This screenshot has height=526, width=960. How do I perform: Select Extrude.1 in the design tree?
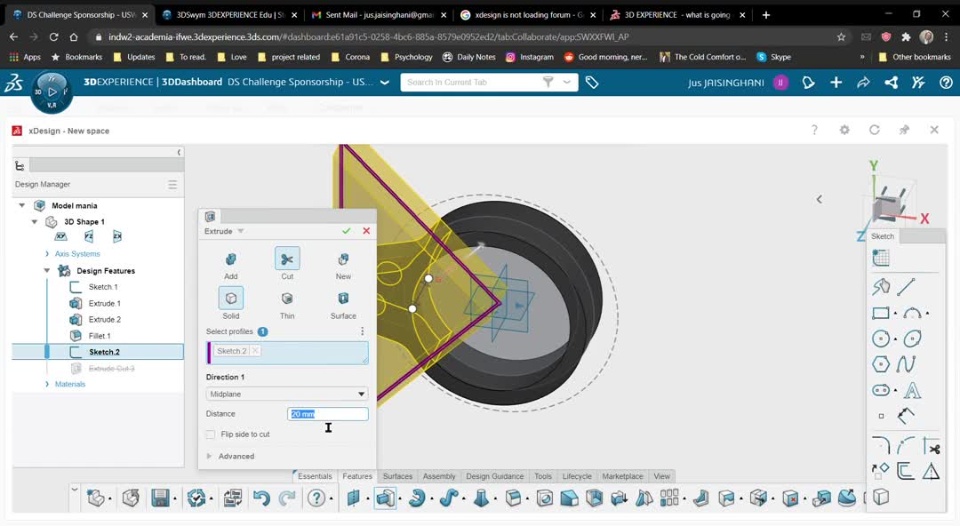pos(104,303)
